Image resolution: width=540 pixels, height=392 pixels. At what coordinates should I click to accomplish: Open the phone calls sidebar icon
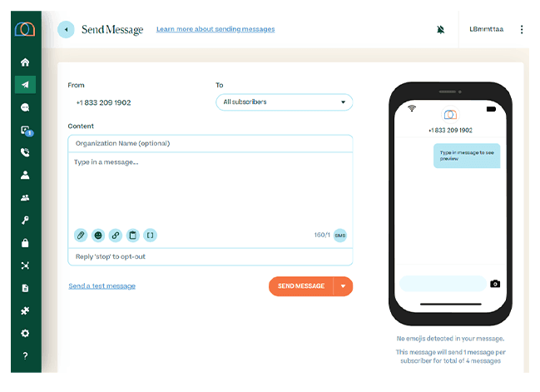click(25, 152)
